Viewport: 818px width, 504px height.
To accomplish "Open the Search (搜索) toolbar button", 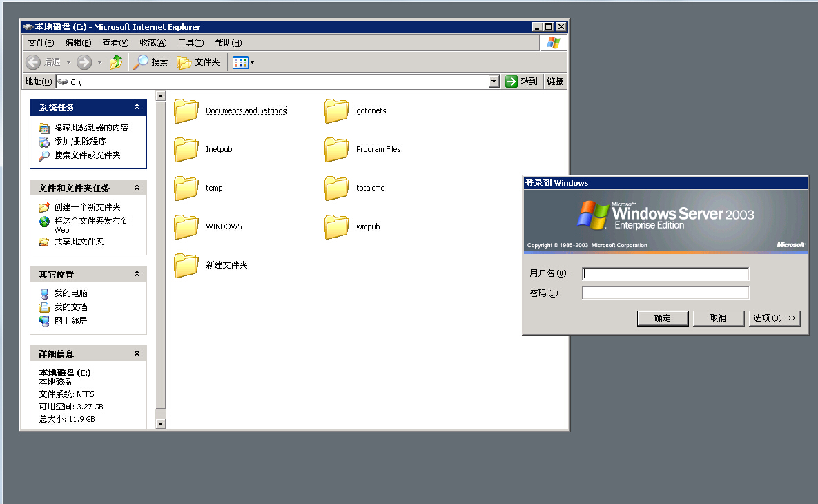I will point(150,62).
